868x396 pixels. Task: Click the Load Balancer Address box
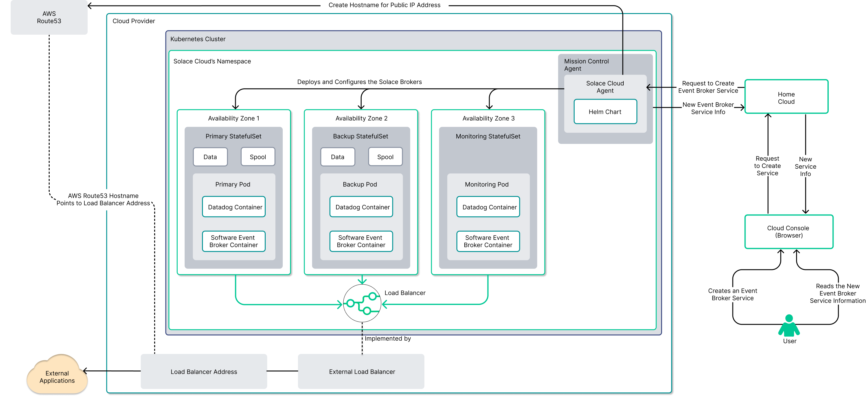pyautogui.click(x=204, y=371)
